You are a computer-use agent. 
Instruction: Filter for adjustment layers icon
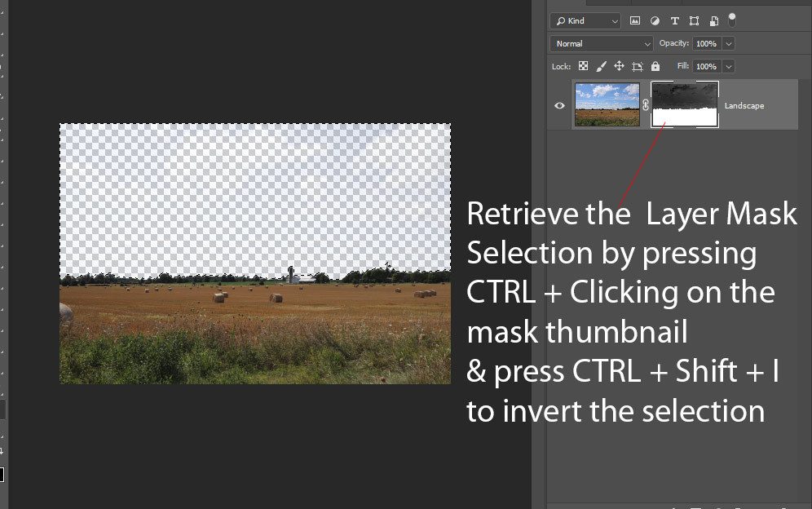(655, 20)
